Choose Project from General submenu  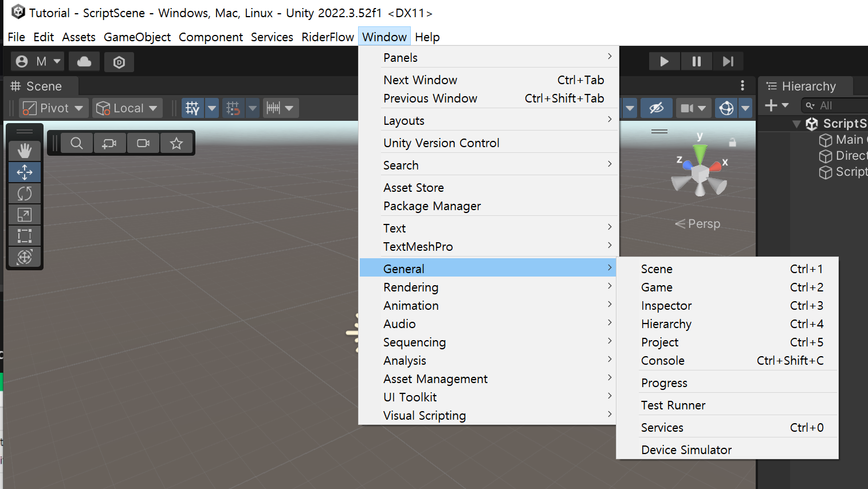click(728, 342)
